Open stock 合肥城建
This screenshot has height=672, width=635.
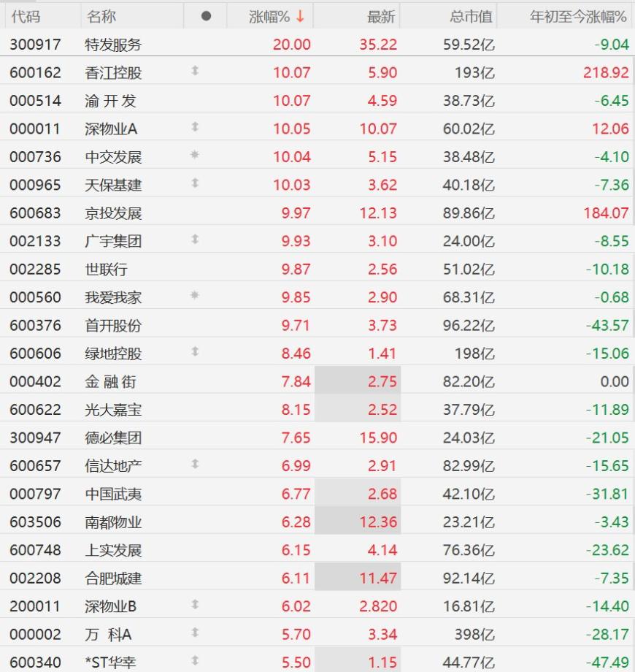(x=113, y=578)
